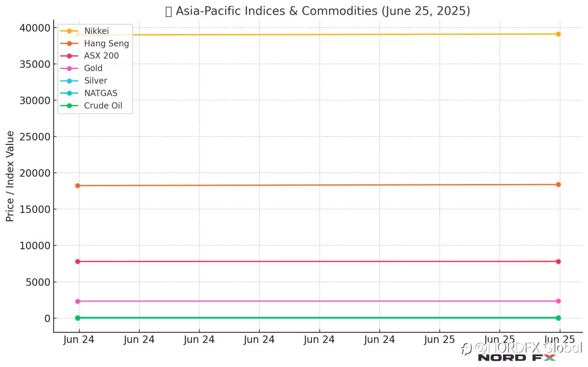This screenshot has width=588, height=367.
Task: Click the Nikkei legend marker icon
Action: click(69, 31)
